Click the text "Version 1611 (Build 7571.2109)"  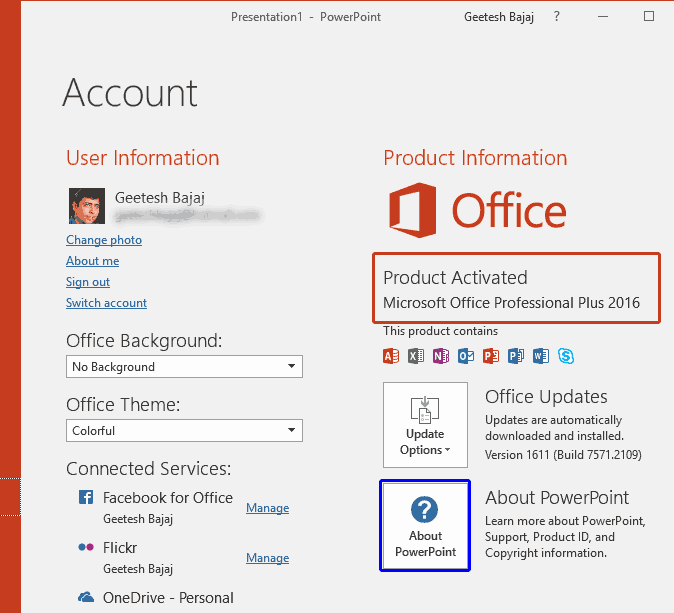pyautogui.click(x=563, y=455)
